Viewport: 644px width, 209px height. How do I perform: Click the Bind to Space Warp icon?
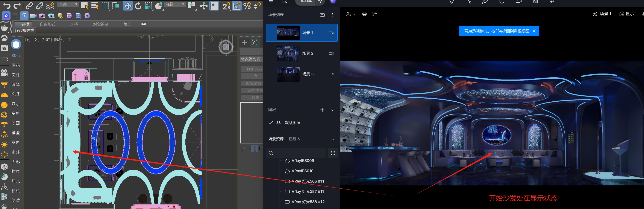(50, 6)
